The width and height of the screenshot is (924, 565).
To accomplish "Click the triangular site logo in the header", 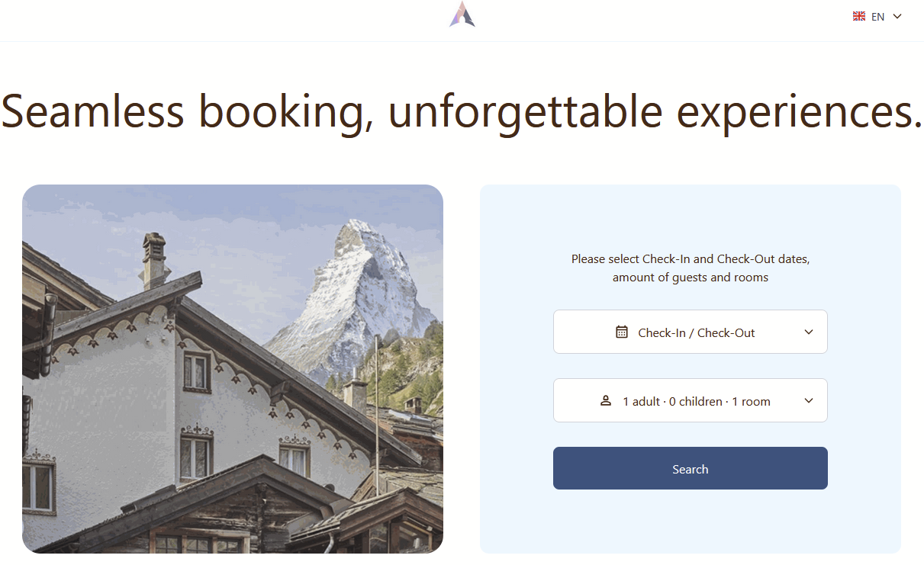I will 462,14.
